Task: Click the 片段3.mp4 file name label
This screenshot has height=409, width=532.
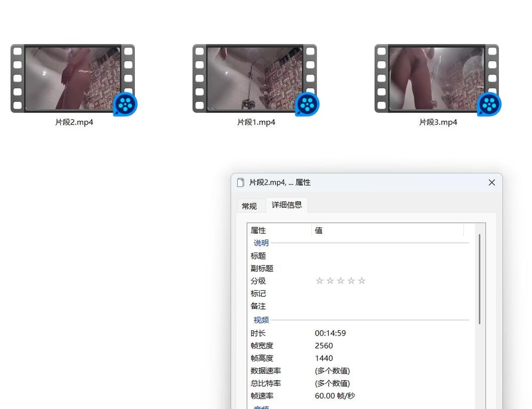Action: pyautogui.click(x=438, y=122)
